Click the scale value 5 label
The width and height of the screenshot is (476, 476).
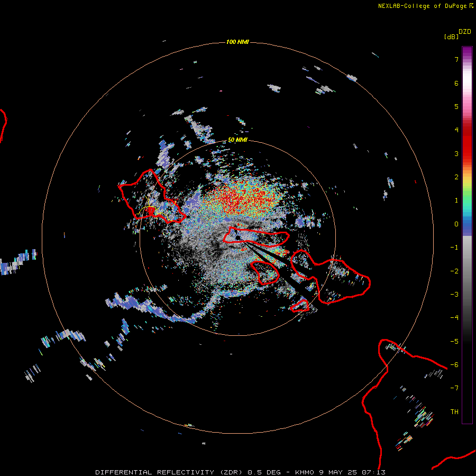coord(456,106)
